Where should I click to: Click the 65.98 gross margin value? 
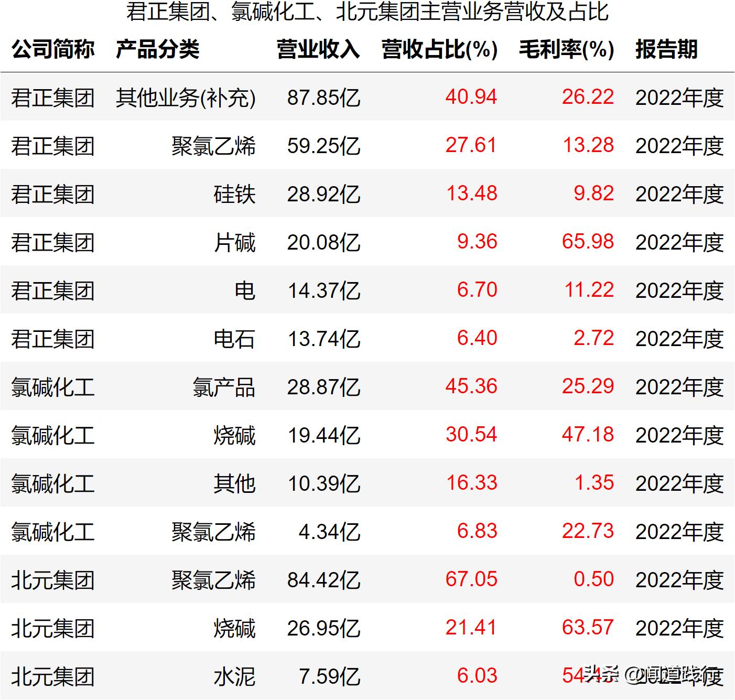(588, 242)
